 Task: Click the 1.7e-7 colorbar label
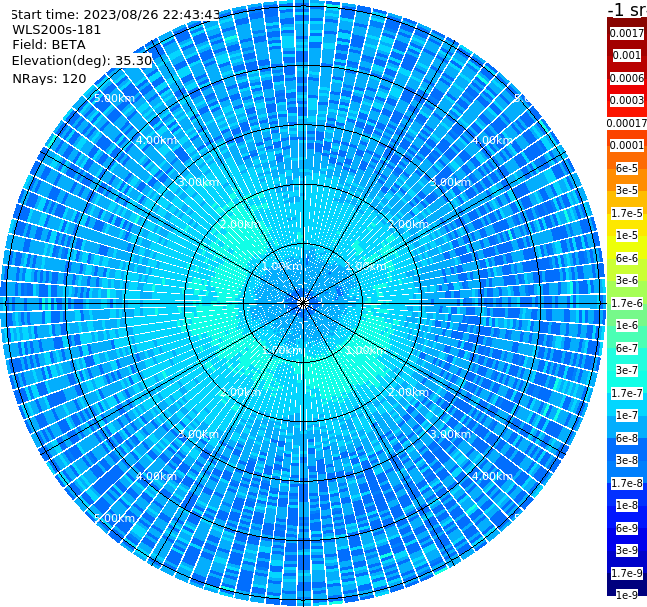click(627, 393)
